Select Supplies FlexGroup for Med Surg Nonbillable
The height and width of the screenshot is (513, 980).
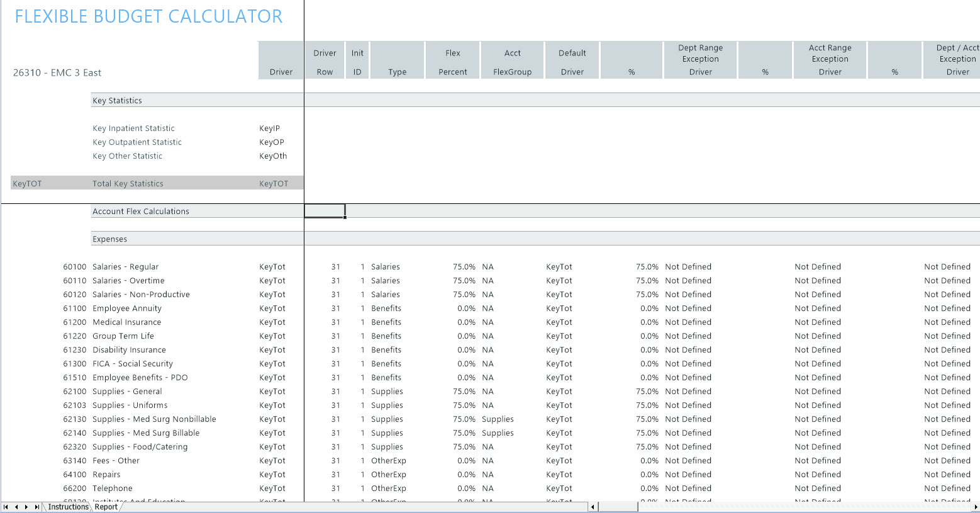pos(498,419)
